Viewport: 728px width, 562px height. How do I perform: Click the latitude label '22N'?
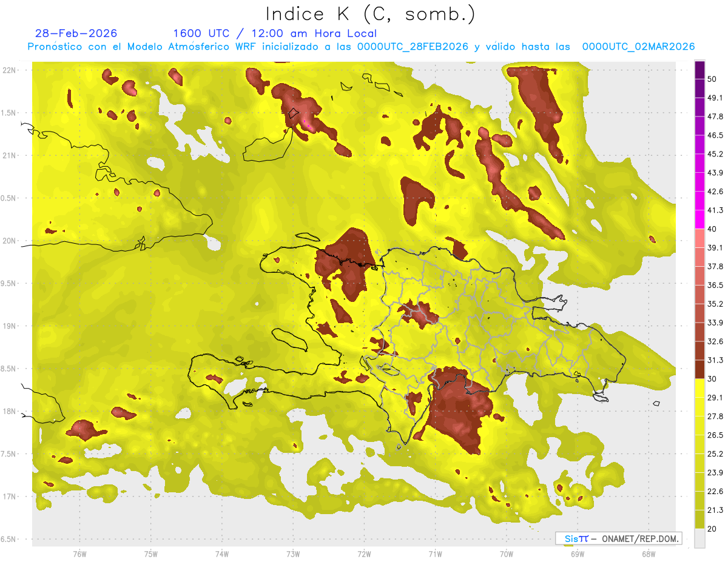point(8,70)
